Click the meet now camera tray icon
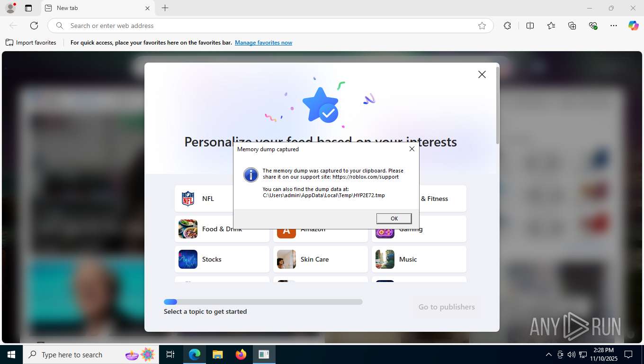The height and width of the screenshot is (364, 644). coord(560,355)
